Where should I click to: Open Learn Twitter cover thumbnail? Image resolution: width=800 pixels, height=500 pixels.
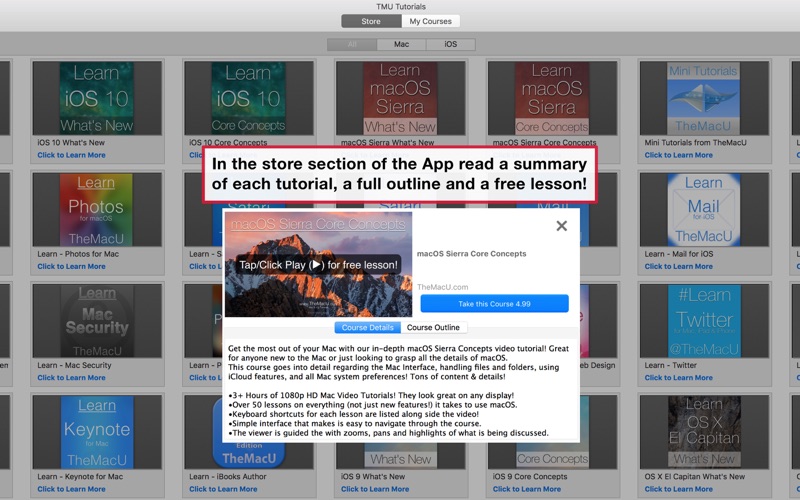pos(704,321)
